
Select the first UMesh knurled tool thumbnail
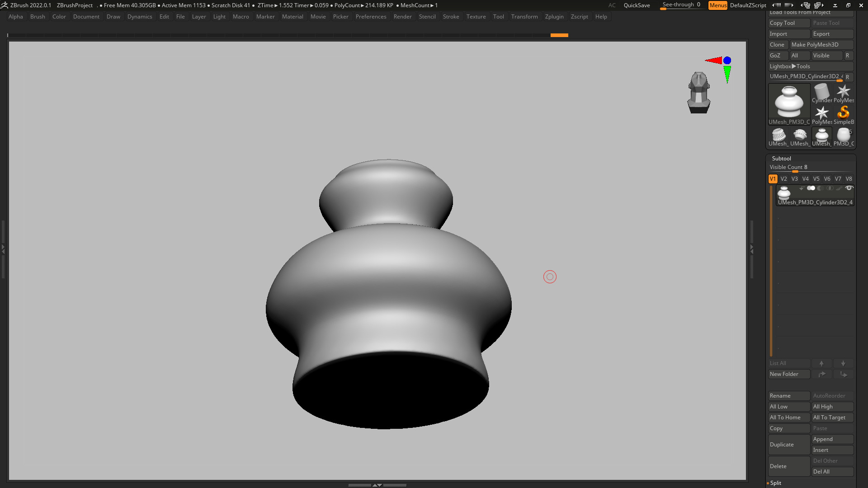778,136
